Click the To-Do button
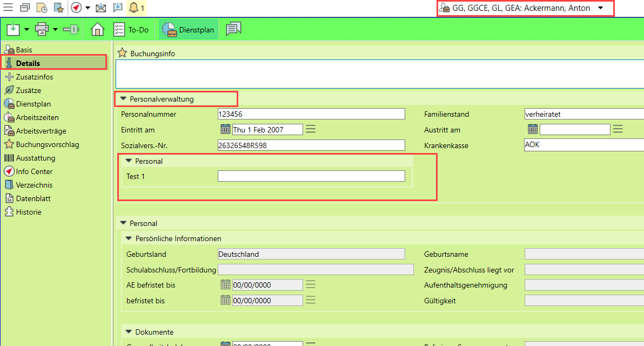Viewport: 644px width, 346px height. coord(131,29)
